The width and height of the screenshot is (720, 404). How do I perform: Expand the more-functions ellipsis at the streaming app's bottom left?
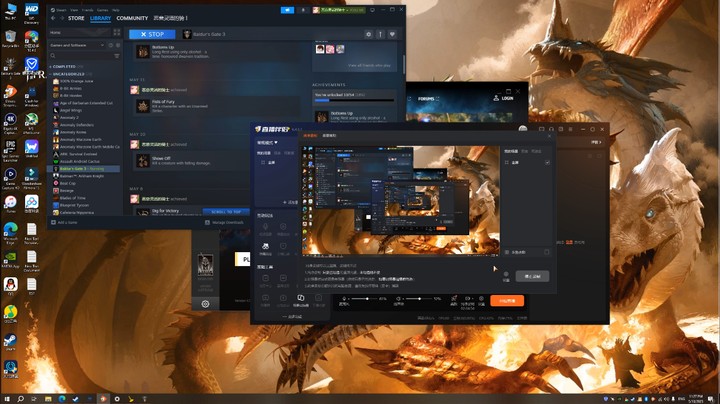(x=292, y=316)
